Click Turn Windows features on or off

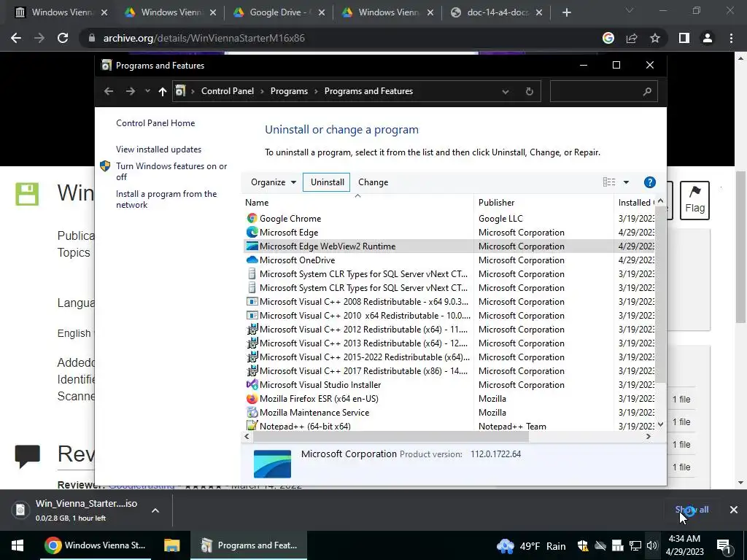tap(171, 171)
